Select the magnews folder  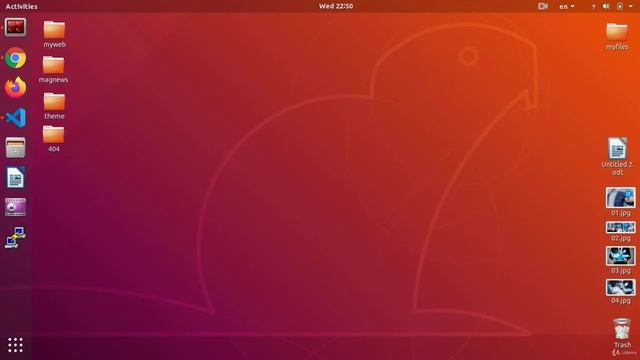tap(53, 65)
